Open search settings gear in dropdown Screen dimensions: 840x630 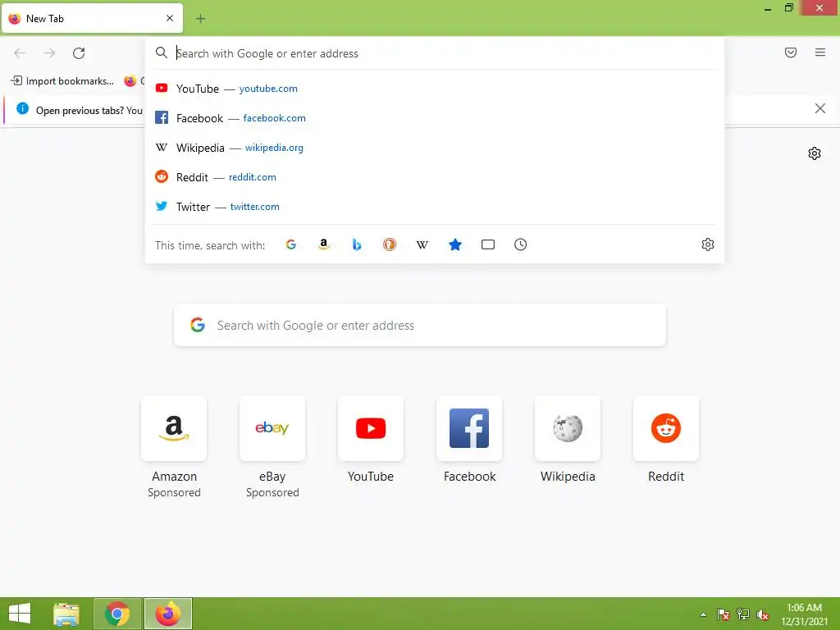tap(708, 244)
